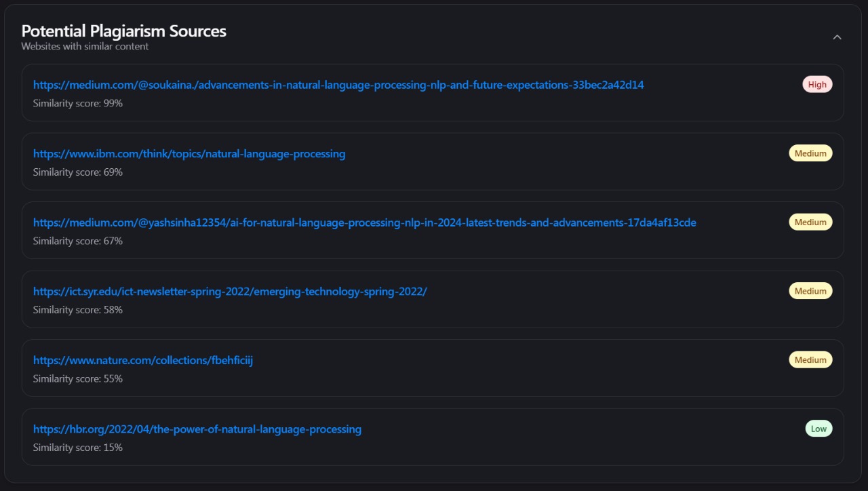Click the Medium badge on the nature.com source
The height and width of the screenshot is (491, 868).
(810, 360)
